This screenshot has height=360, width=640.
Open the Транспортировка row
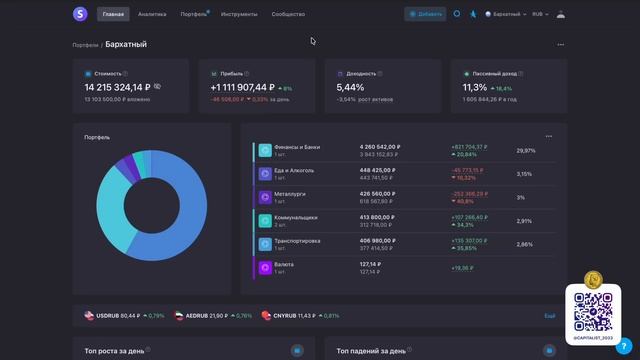tap(404, 244)
